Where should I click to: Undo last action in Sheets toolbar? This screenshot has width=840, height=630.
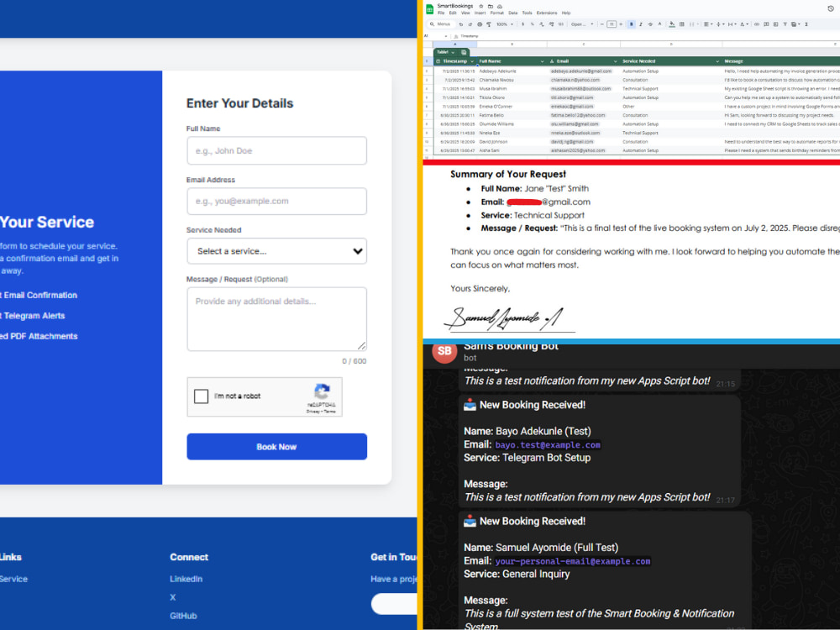pos(461,24)
